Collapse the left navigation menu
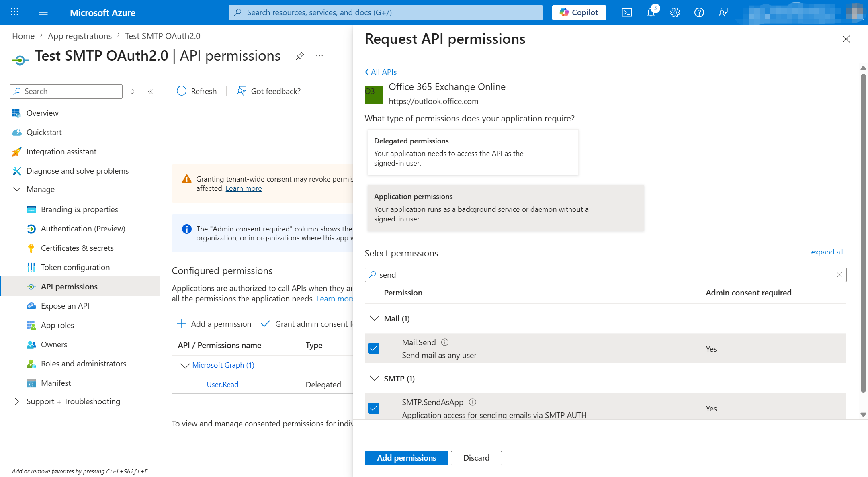 pyautogui.click(x=150, y=92)
